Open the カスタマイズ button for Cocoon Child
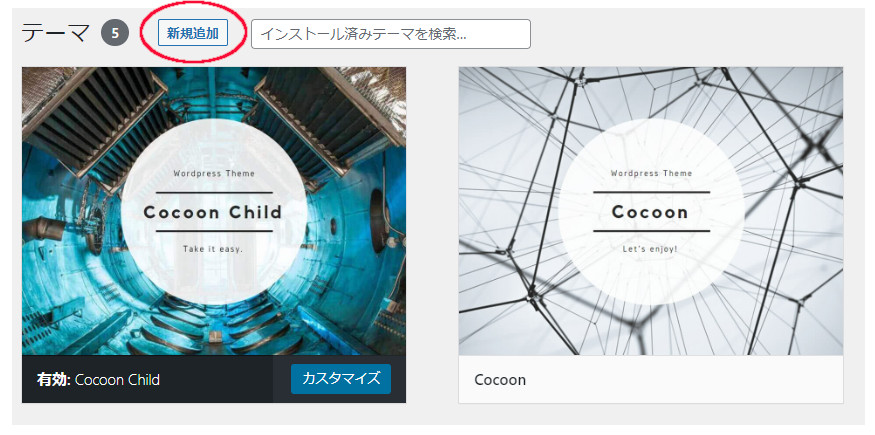The width and height of the screenshot is (875, 435). [341, 379]
